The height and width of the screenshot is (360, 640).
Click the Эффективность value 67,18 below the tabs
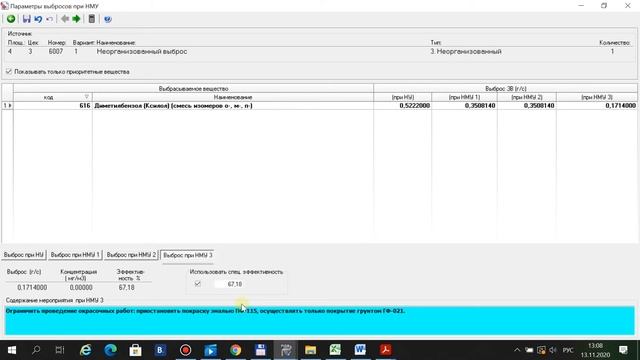click(x=127, y=287)
